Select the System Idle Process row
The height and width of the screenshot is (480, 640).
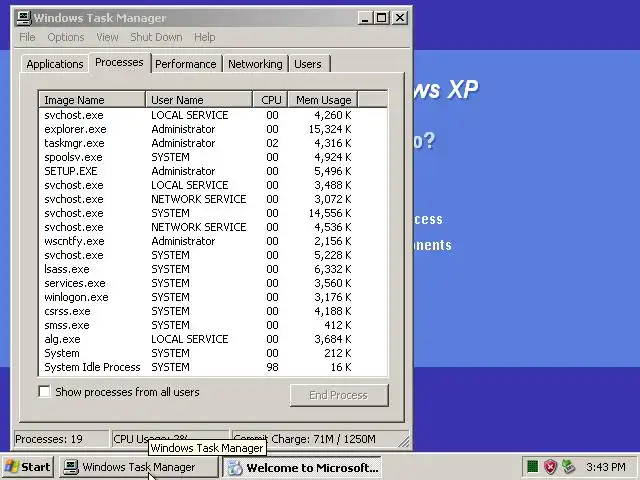(213, 367)
